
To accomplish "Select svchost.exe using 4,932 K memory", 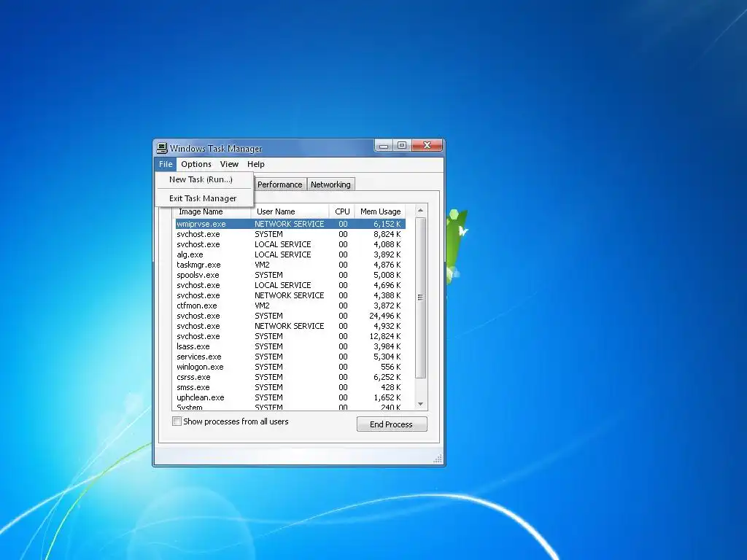I will (x=290, y=326).
